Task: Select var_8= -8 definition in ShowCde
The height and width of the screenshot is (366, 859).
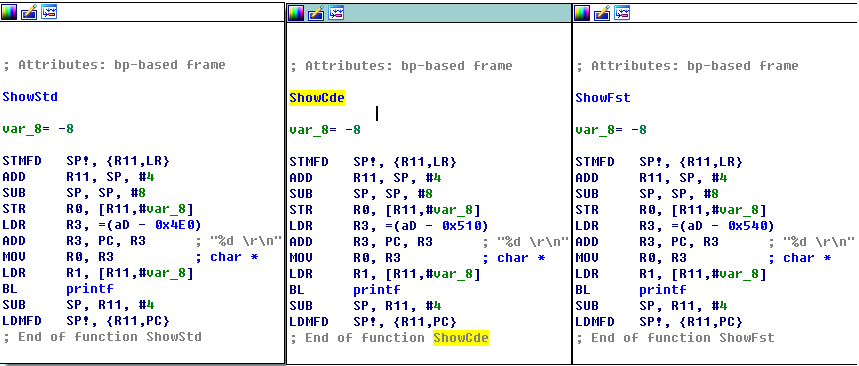Action: (325, 130)
